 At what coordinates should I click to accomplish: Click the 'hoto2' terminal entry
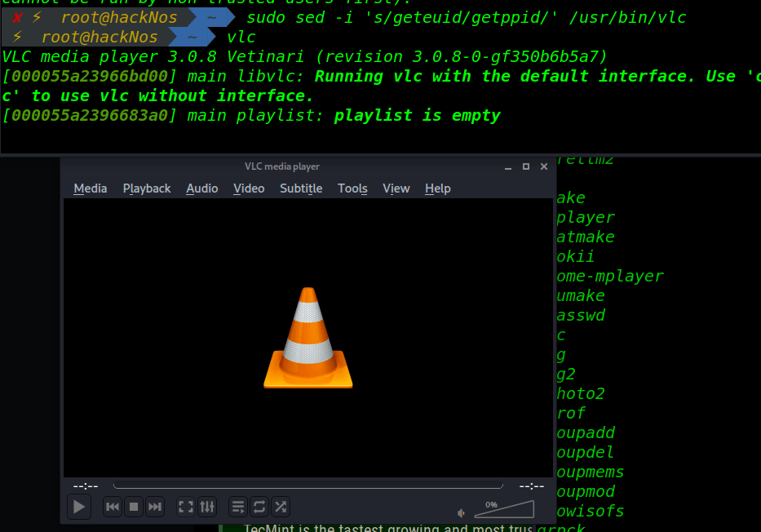[x=581, y=393]
